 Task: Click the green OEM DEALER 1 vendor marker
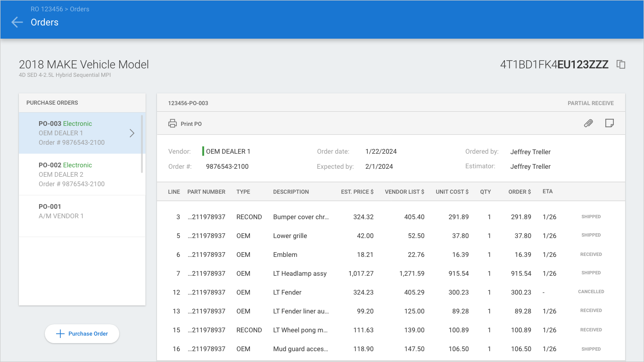pyautogui.click(x=203, y=151)
